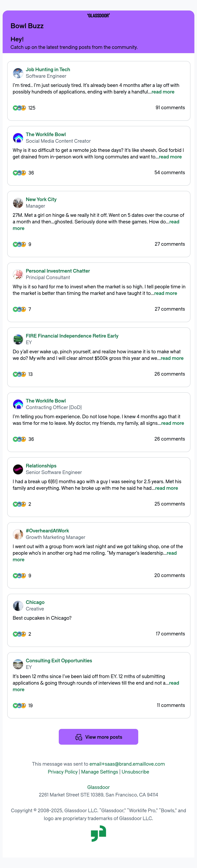Open the Chicago bowl title link
This screenshot has height=868, width=197.
point(35,602)
